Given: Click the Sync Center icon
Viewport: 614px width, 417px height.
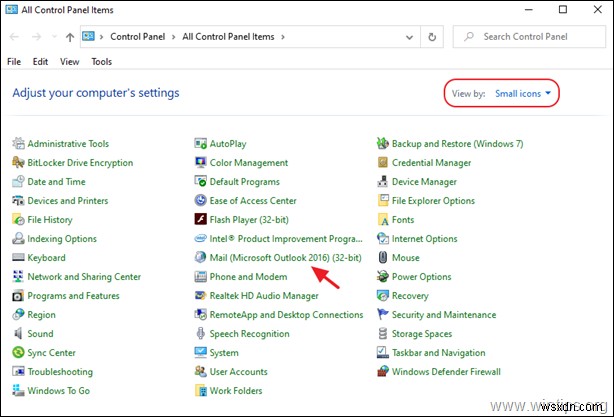Looking at the screenshot, I should 18,353.
